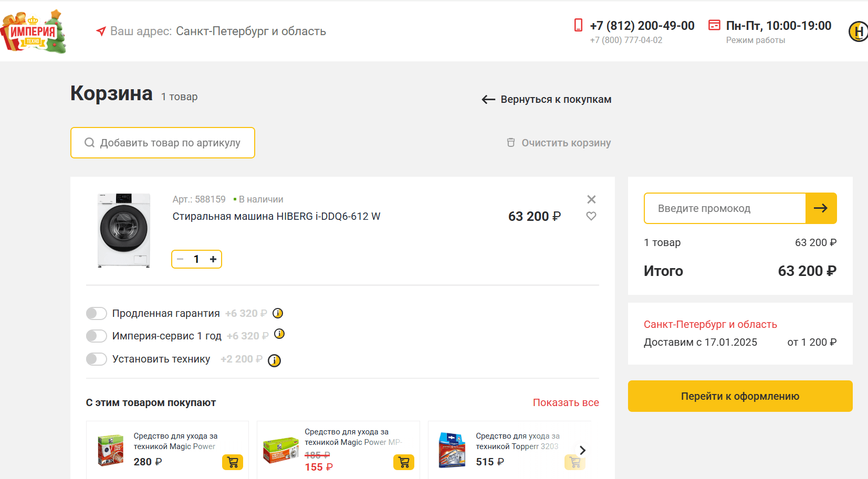Turn on Империя-сервис 1 год switch

click(97, 336)
